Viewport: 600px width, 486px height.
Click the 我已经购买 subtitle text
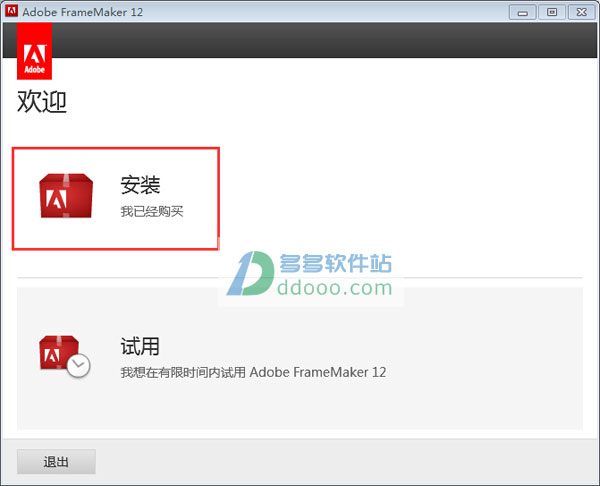[x=152, y=211]
